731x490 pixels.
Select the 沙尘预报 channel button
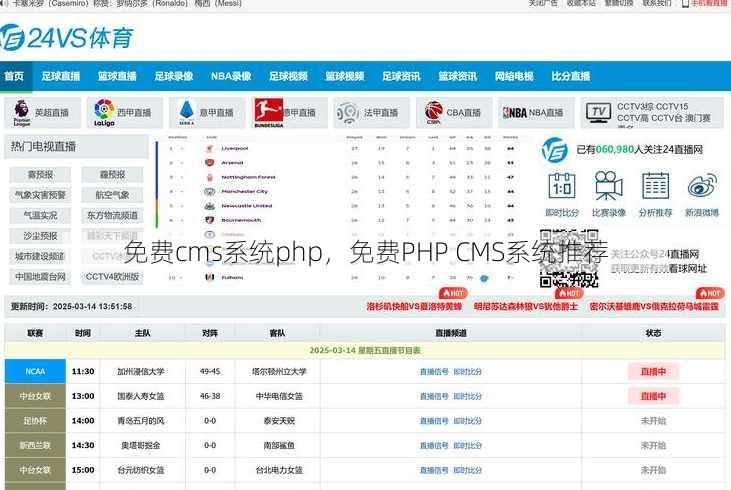[x=40, y=236]
